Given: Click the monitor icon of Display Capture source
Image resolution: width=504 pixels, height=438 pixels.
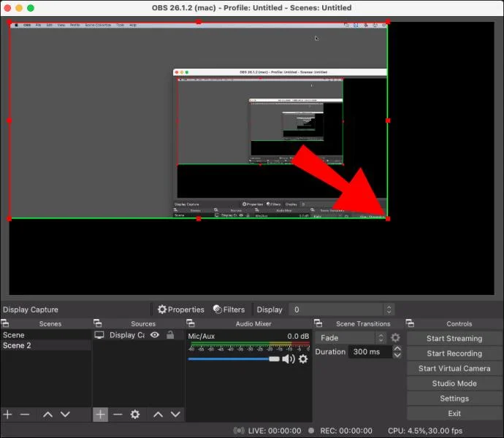Looking at the screenshot, I should pyautogui.click(x=99, y=335).
